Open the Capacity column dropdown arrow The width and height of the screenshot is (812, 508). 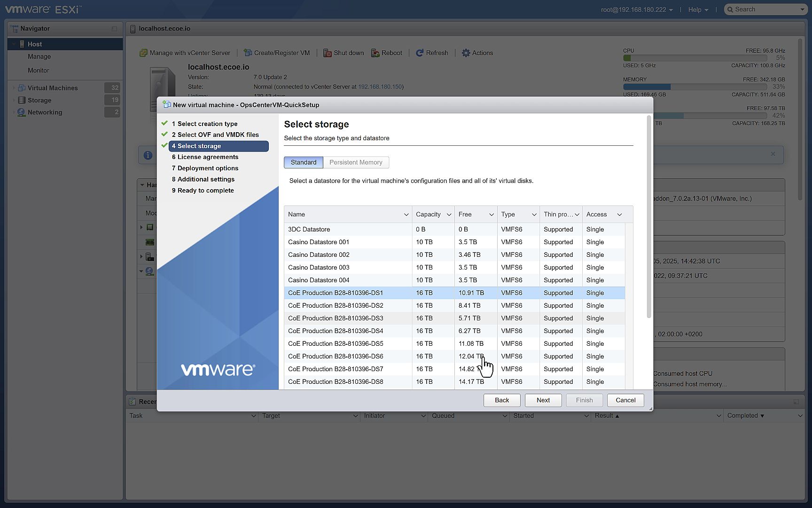[449, 214]
